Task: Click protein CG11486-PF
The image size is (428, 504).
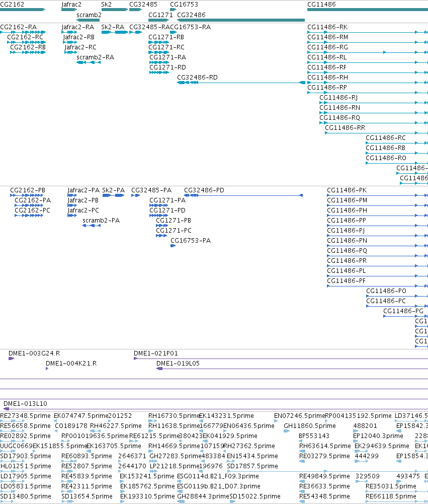Action: (346, 281)
